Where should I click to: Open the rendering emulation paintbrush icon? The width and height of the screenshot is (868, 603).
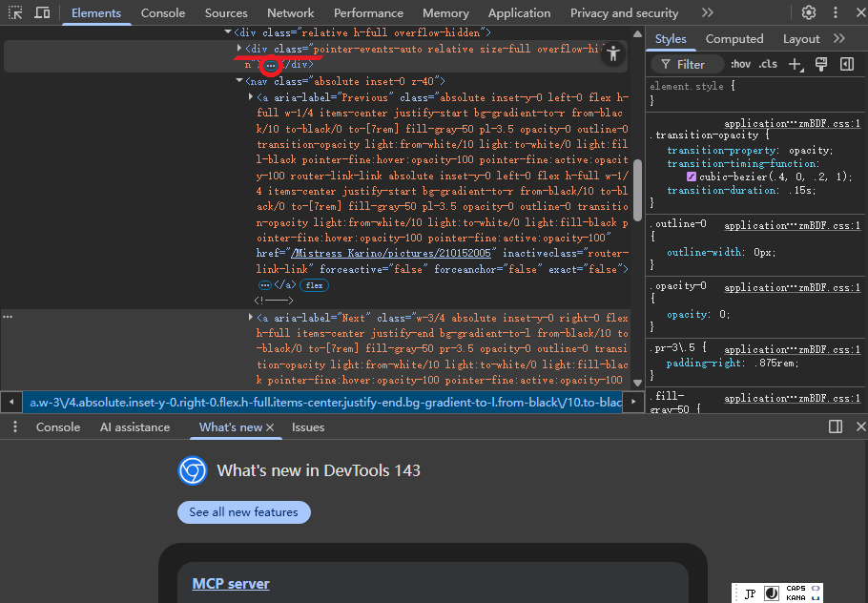point(820,64)
